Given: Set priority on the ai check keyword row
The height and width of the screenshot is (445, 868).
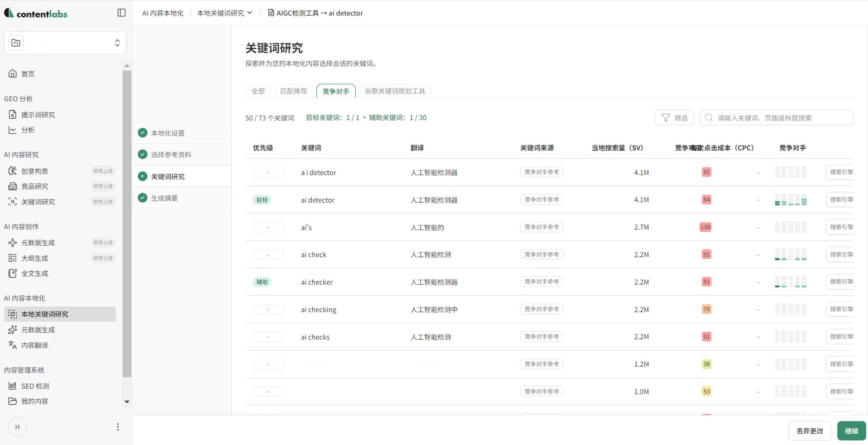Looking at the screenshot, I should pos(268,254).
